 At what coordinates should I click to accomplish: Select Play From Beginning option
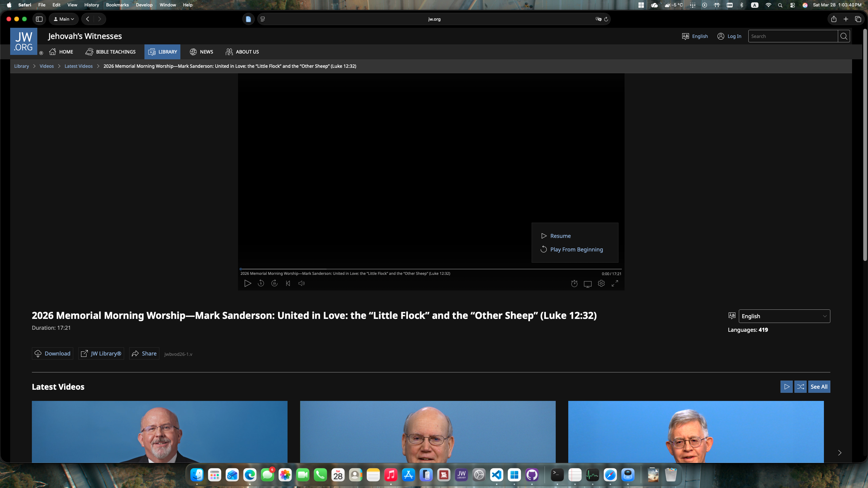(576, 249)
